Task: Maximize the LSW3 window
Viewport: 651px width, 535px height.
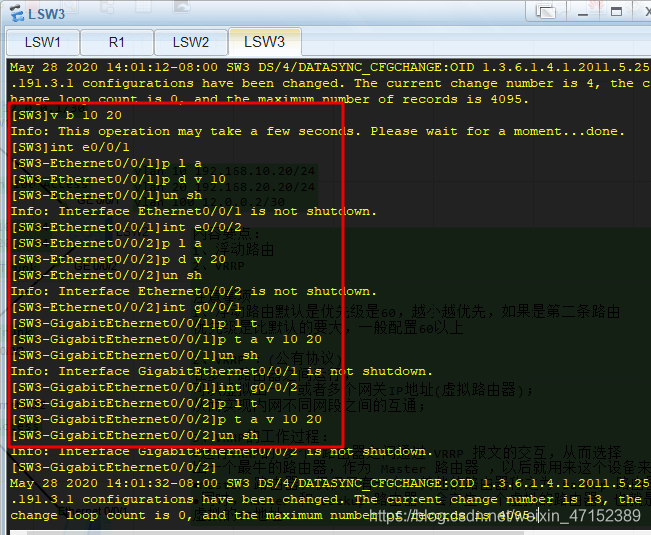Action: [617, 12]
